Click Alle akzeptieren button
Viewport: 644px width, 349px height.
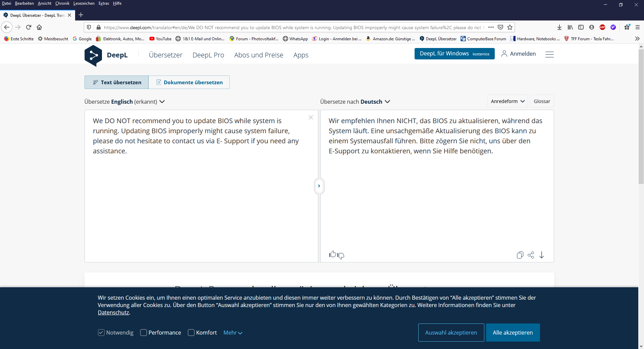pyautogui.click(x=513, y=333)
